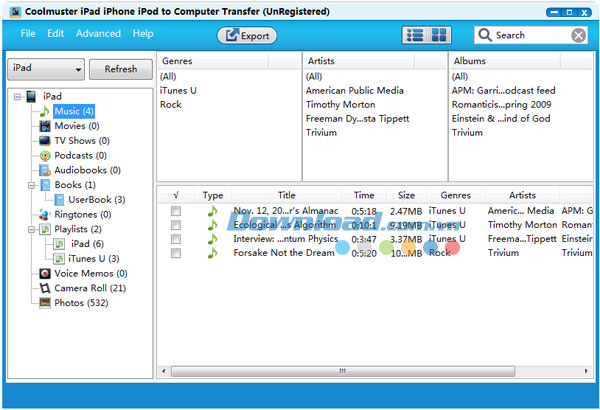Clear the search box with X icon
Image resolution: width=600 pixels, height=410 pixels.
579,35
